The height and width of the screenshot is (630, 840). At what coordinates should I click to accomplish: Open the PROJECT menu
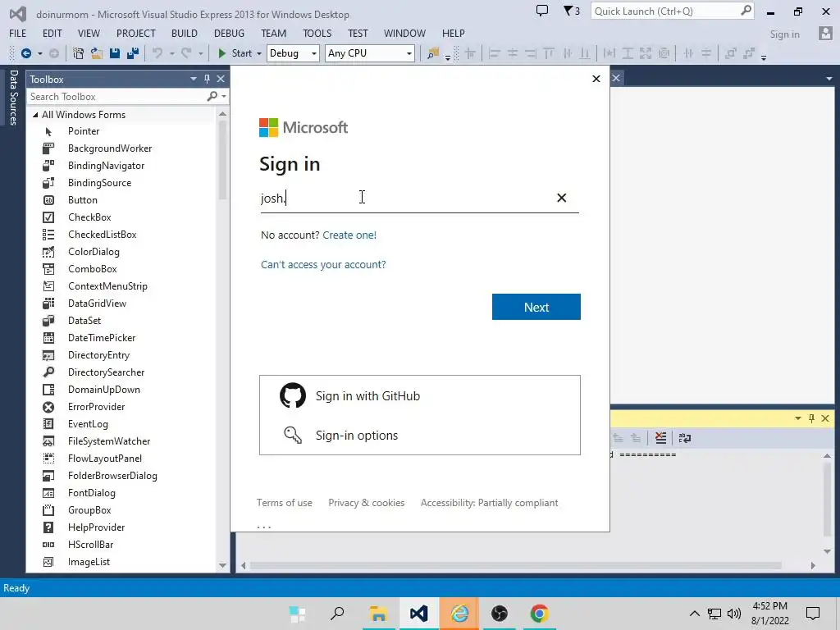(x=136, y=33)
